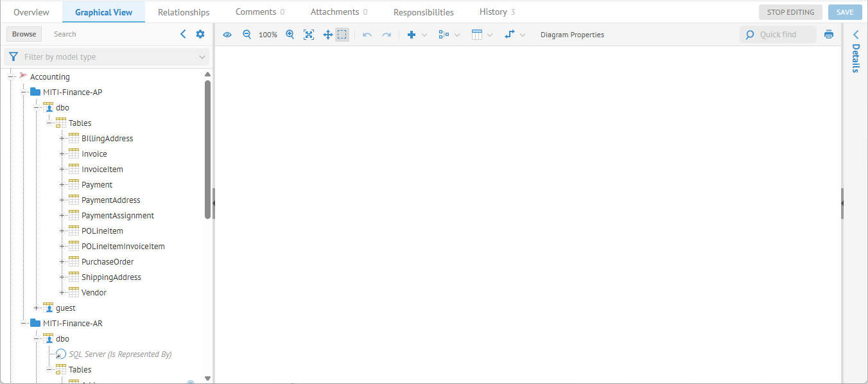The width and height of the screenshot is (868, 384).
Task: Click the STOP EDITING button
Action: tap(790, 12)
